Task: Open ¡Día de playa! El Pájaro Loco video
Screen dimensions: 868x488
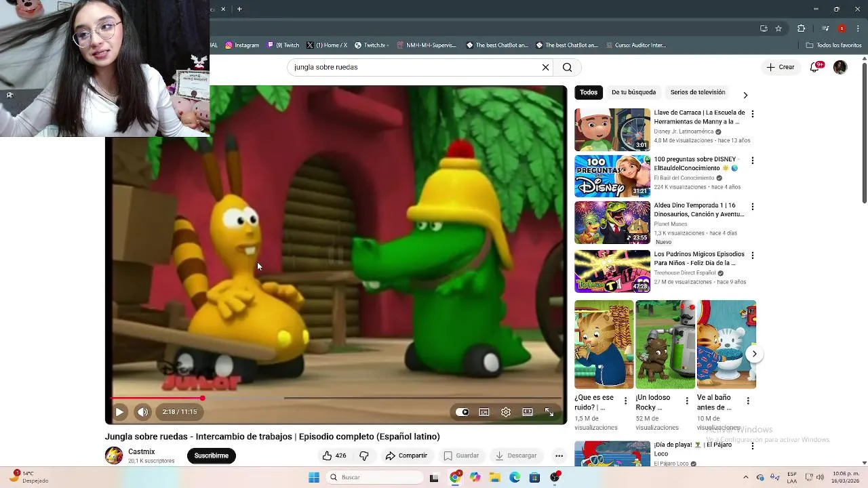Action: 612,454
